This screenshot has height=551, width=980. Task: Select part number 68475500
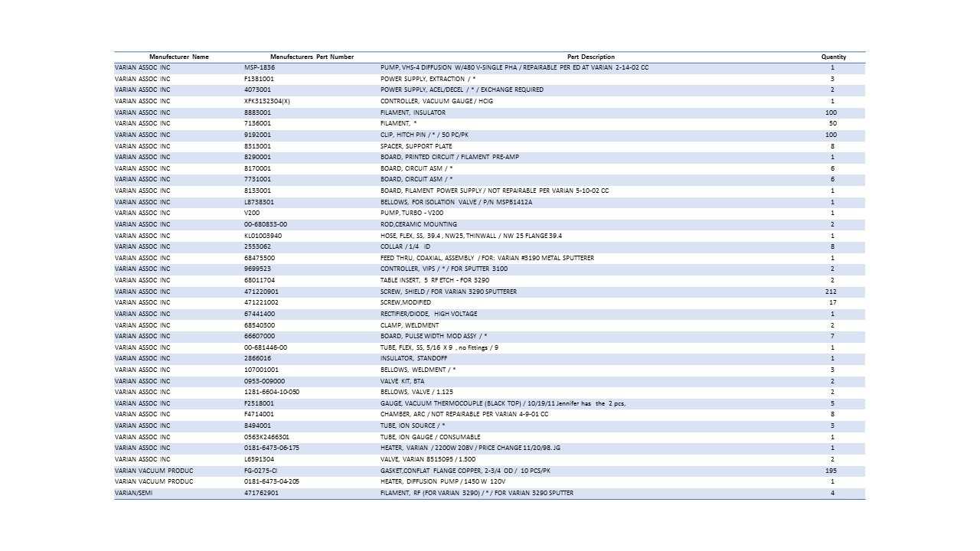260,258
